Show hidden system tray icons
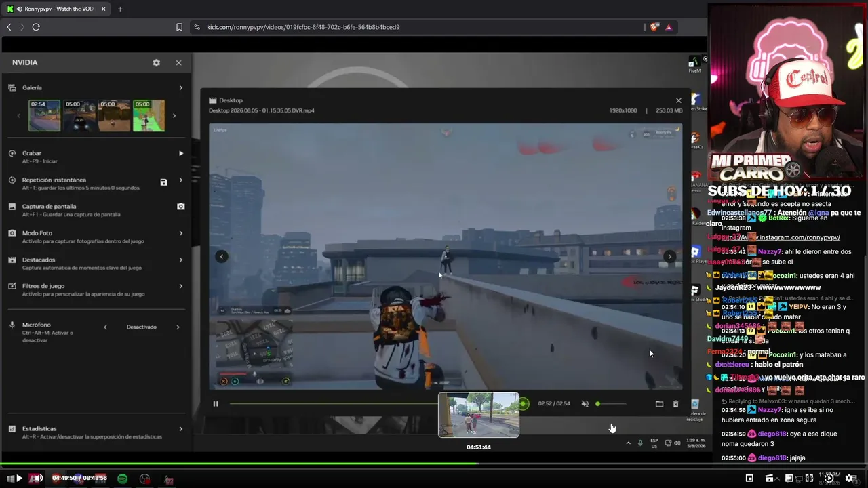Viewport: 868px width, 488px height. [x=628, y=443]
